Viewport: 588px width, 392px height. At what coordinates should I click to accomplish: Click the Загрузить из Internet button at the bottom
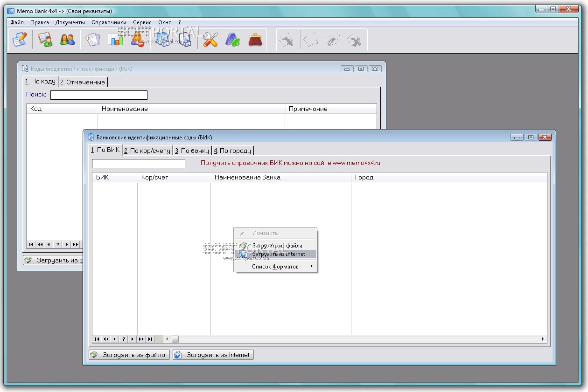(x=213, y=355)
